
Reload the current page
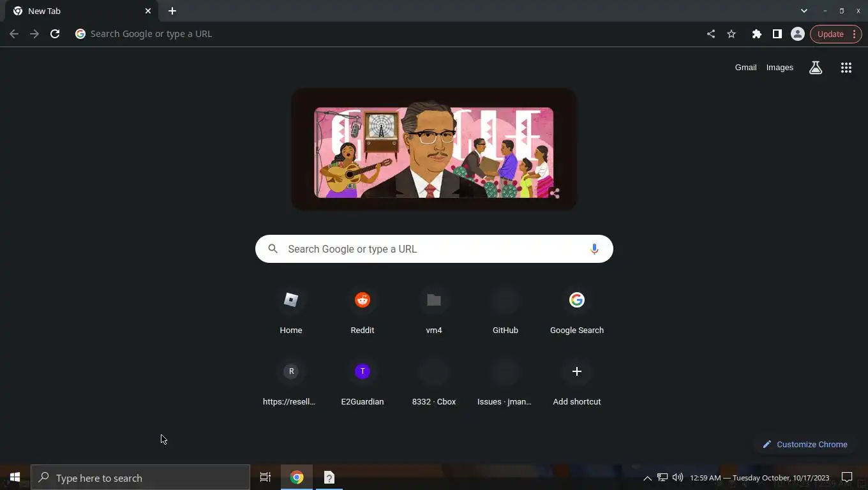coord(55,34)
